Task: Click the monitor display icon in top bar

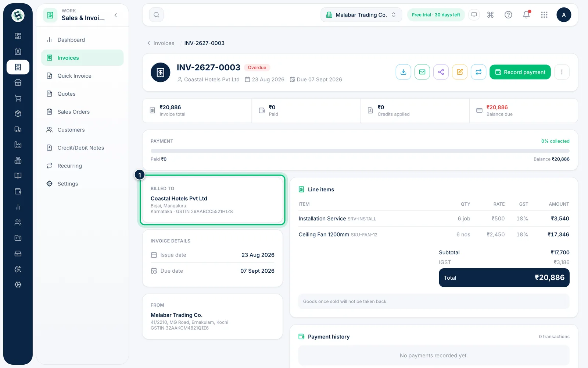Action: [x=474, y=15]
